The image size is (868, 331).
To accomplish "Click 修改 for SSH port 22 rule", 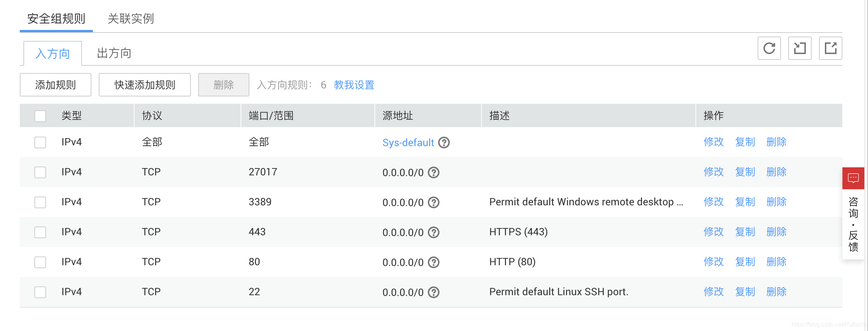I will 714,292.
